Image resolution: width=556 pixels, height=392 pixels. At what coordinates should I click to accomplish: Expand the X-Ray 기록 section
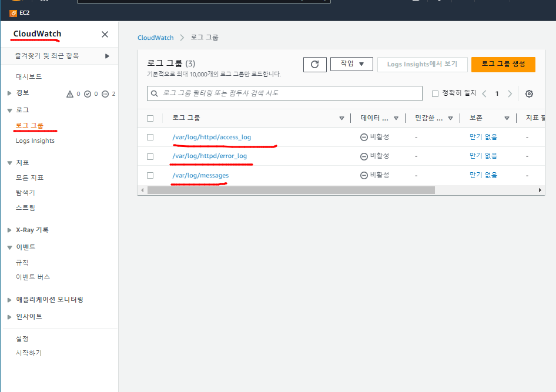pos(9,230)
